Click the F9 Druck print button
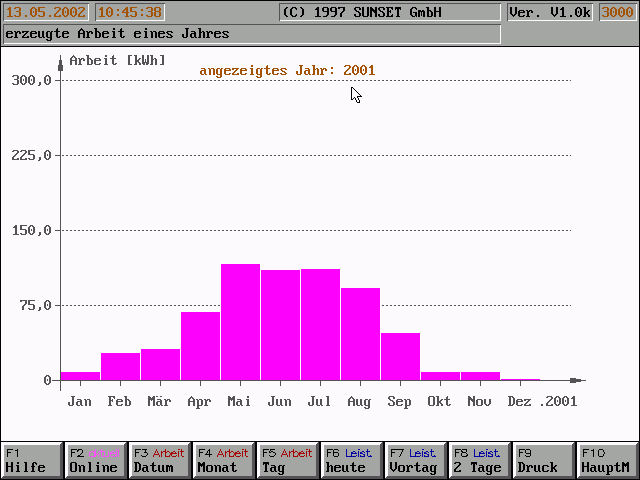 coord(544,460)
